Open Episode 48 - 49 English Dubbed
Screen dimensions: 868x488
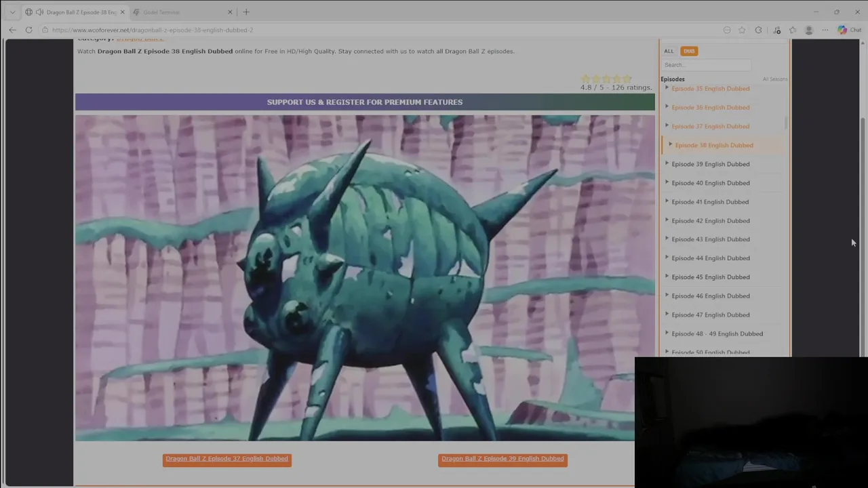(717, 333)
